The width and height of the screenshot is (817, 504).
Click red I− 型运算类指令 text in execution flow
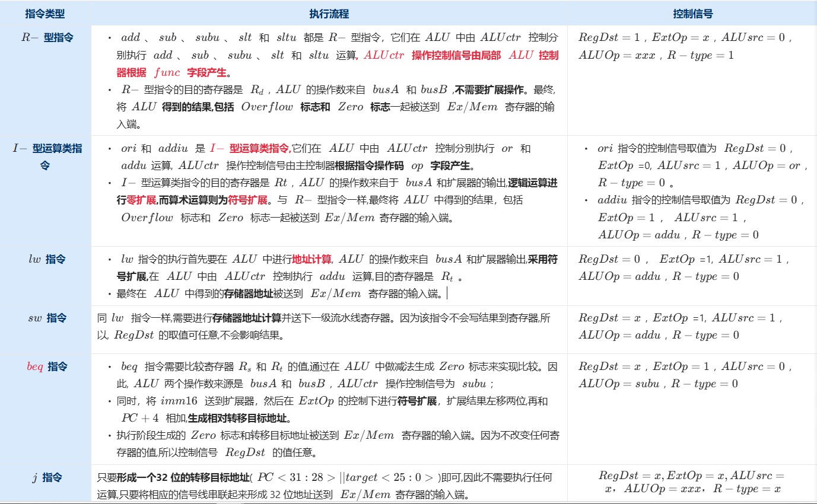tap(249, 149)
